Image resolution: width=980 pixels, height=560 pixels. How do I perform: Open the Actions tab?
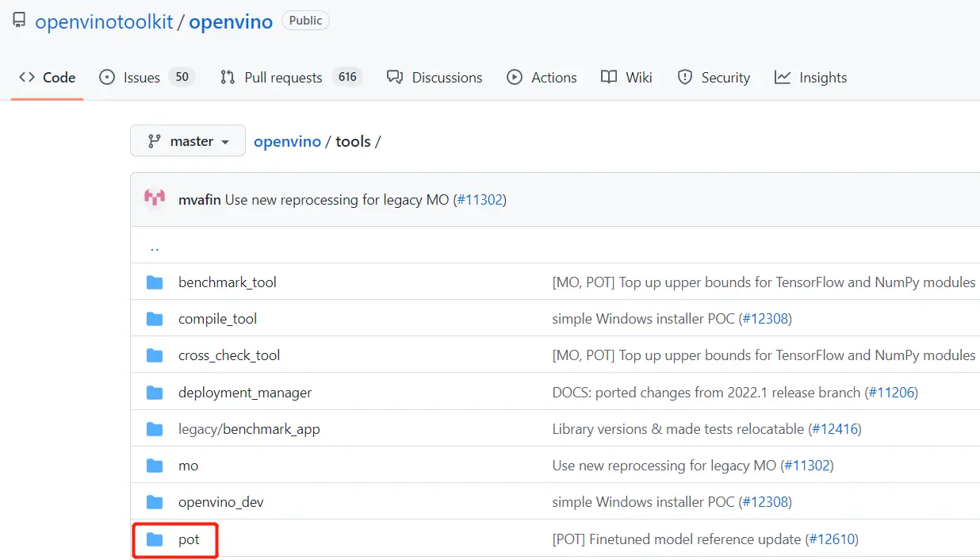click(542, 77)
